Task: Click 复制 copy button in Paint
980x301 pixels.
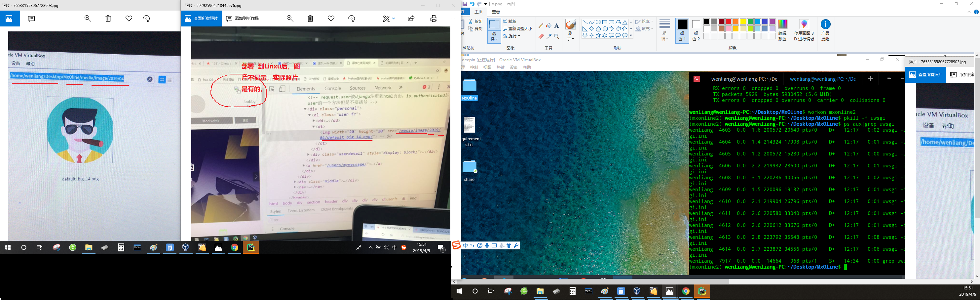Action: click(475, 29)
